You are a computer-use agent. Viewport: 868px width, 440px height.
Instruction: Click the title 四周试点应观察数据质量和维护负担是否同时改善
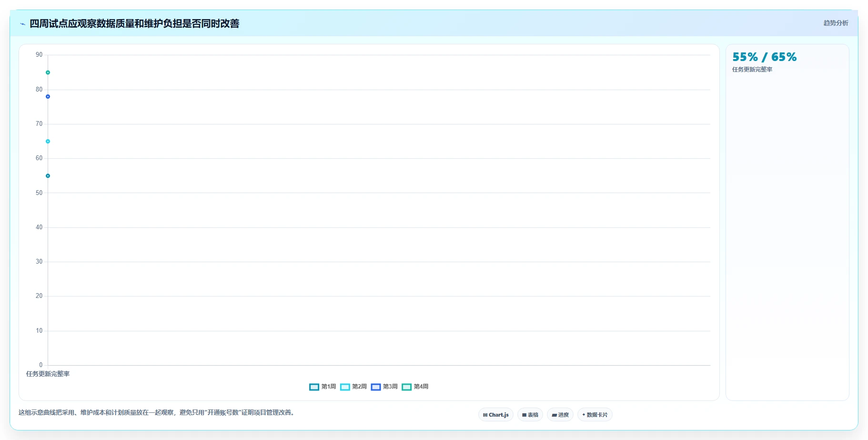(134, 23)
